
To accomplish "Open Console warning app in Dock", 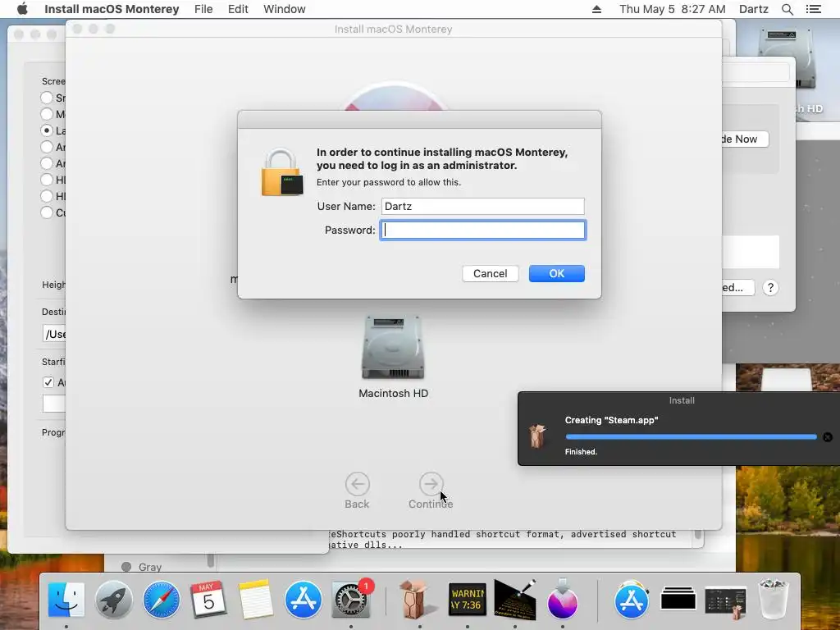I will point(467,600).
